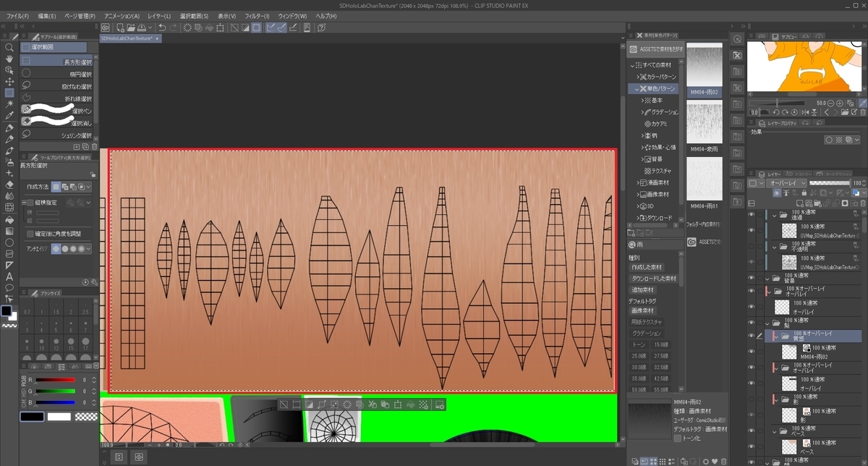Open the ファイル(F) menu
Image resolution: width=868 pixels, height=466 pixels.
coord(17,16)
